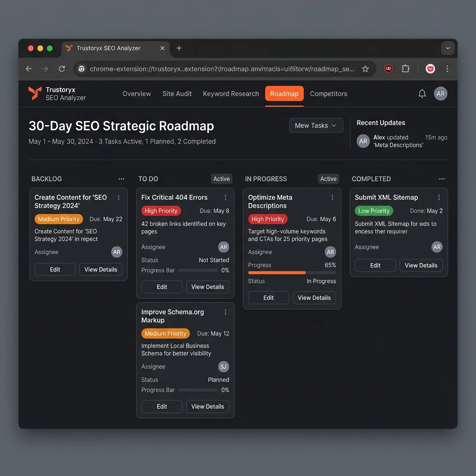The height and width of the screenshot is (476, 476).
Task: Click Edit on 'Fix Critical 404 Errors'
Action: [162, 287]
